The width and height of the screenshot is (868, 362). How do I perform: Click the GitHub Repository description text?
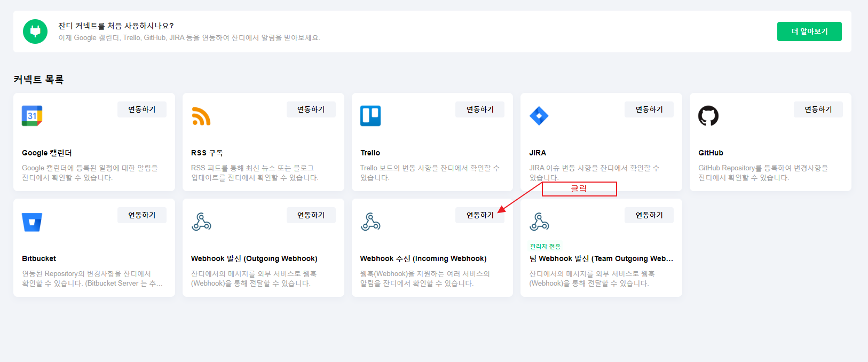[763, 173]
